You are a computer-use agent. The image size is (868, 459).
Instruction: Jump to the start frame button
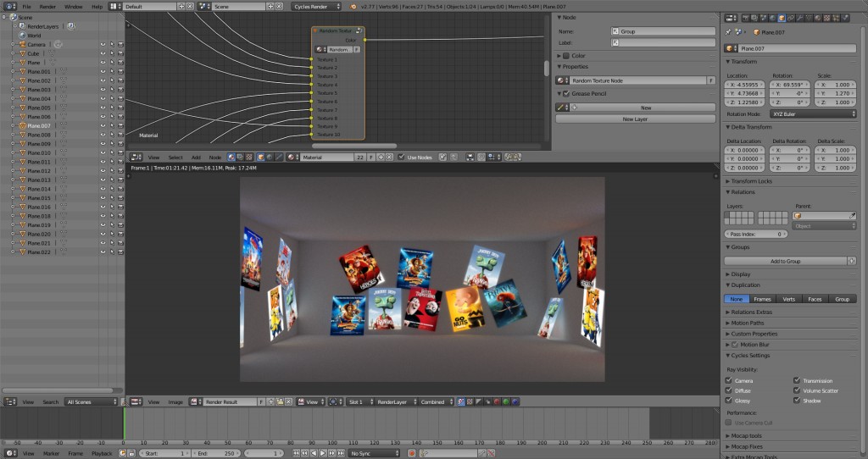pyautogui.click(x=296, y=453)
